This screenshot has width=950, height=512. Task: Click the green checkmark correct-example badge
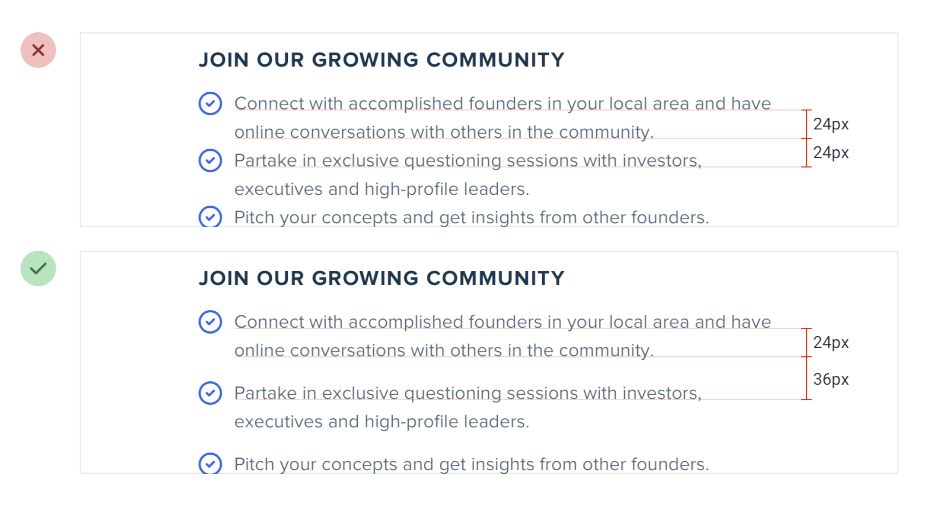tap(38, 268)
